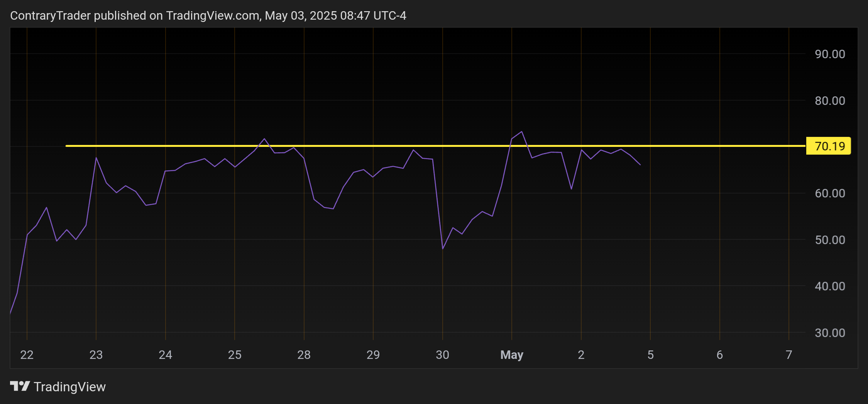Screen dimensions: 868x404
Task: Click date label 24 on time axis
Action: tap(166, 355)
